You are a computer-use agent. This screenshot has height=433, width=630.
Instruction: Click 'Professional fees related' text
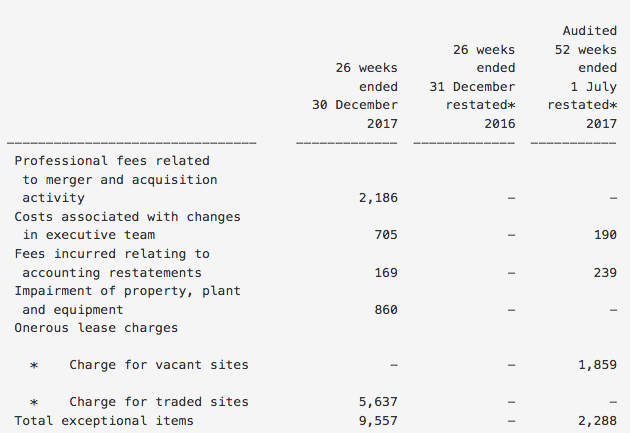pyautogui.click(x=112, y=161)
